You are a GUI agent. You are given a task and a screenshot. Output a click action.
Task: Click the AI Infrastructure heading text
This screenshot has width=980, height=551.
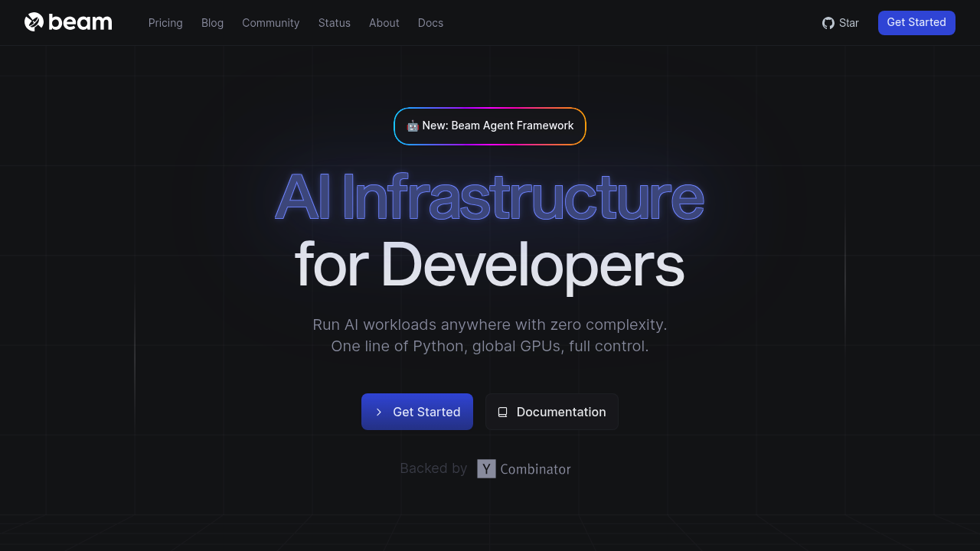point(489,197)
